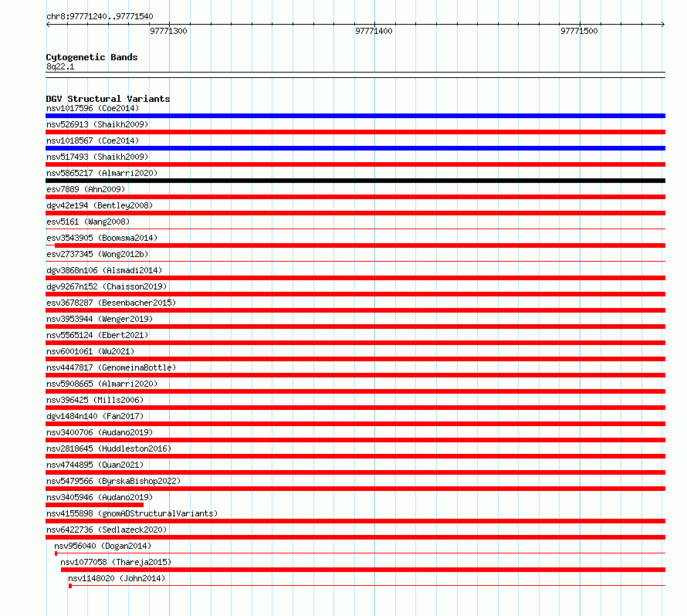This screenshot has height=616, width=687.
Task: Click the Cytogenetic Bands track title
Action: (x=92, y=57)
